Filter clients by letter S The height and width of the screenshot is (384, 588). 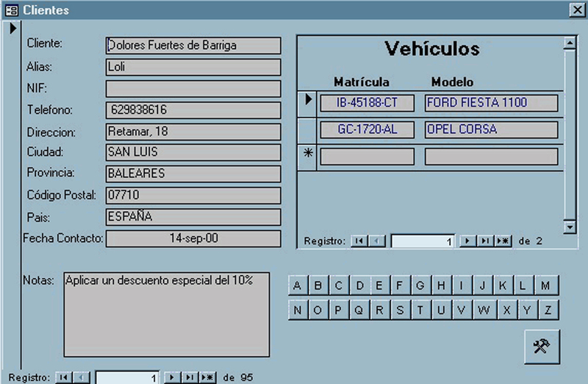400,310
